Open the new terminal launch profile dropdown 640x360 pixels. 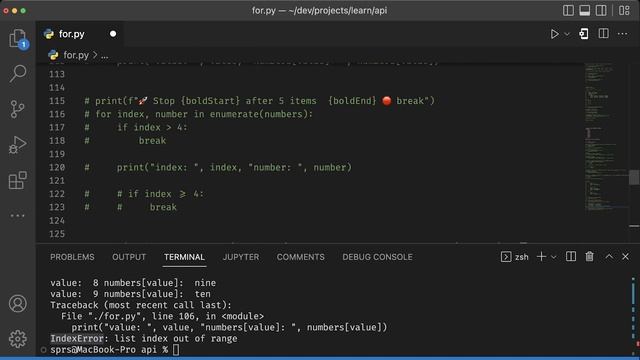click(x=553, y=257)
